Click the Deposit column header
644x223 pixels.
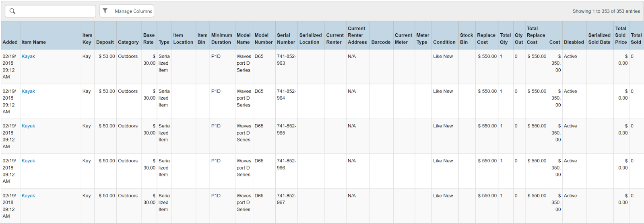pyautogui.click(x=105, y=42)
